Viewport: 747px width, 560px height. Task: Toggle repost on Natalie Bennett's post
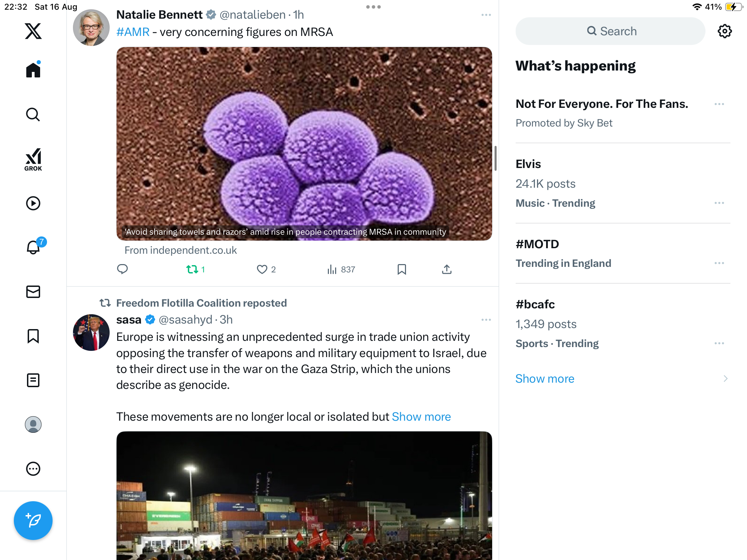coord(192,269)
